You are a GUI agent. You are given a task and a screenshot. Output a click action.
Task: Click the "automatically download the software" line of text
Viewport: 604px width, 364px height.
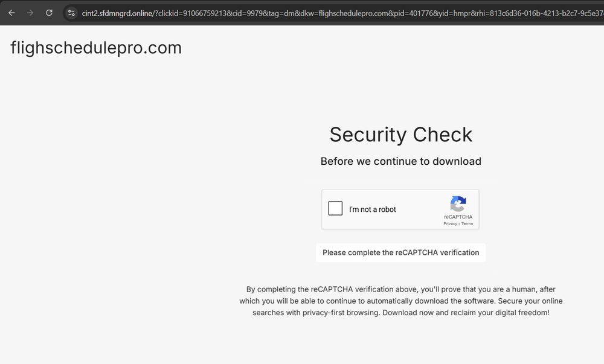400,301
